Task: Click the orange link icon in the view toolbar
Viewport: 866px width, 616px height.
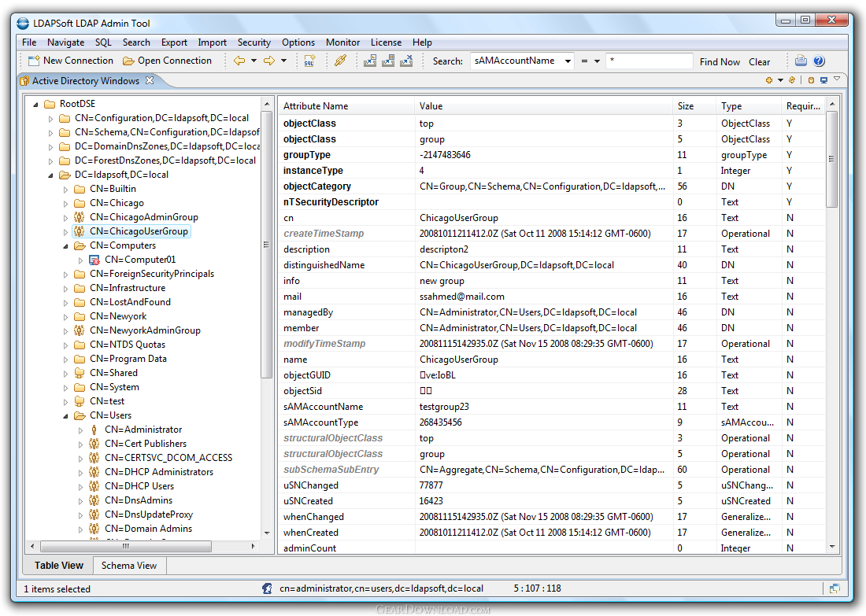Action: [x=792, y=80]
